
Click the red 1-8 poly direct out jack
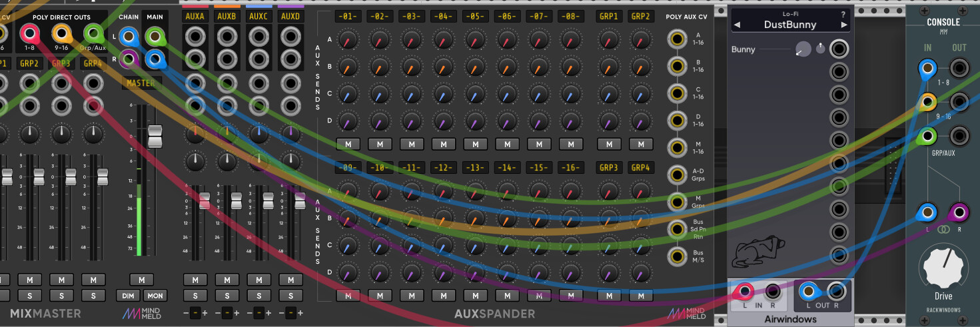pos(29,32)
